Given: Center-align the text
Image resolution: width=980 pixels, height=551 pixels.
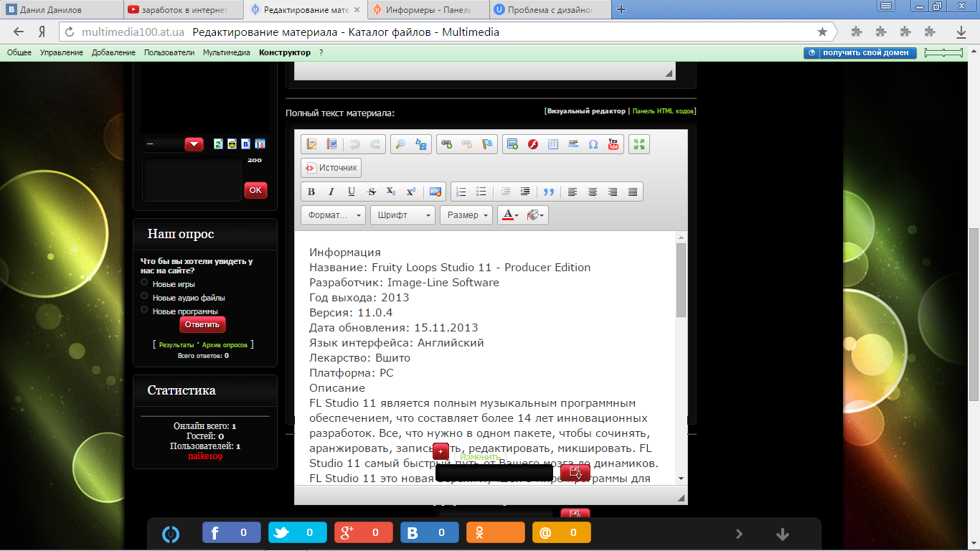Looking at the screenshot, I should [x=593, y=192].
